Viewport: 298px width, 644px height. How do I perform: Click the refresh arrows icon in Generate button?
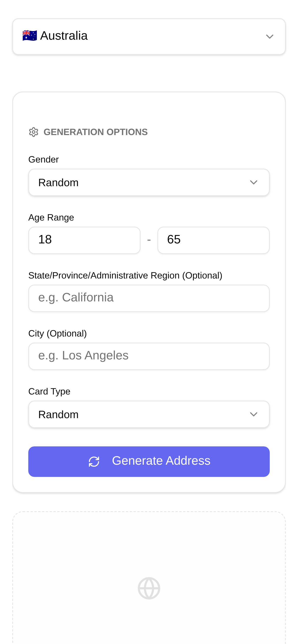coord(94,461)
